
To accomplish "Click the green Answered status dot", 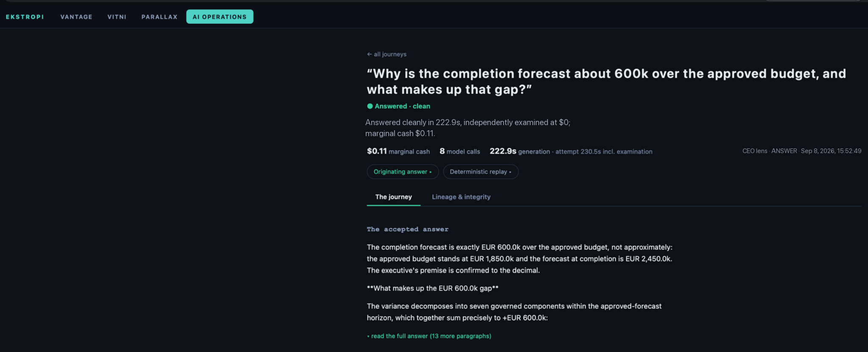I will click(x=370, y=106).
